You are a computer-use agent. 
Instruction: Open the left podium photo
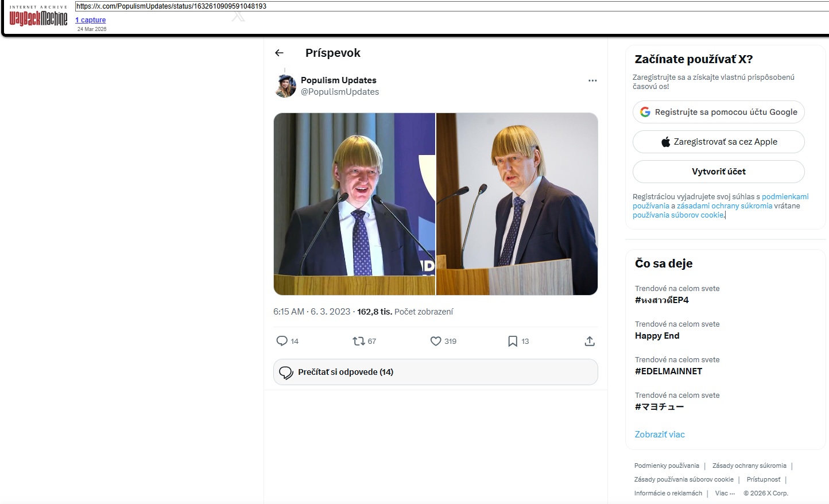pos(354,204)
